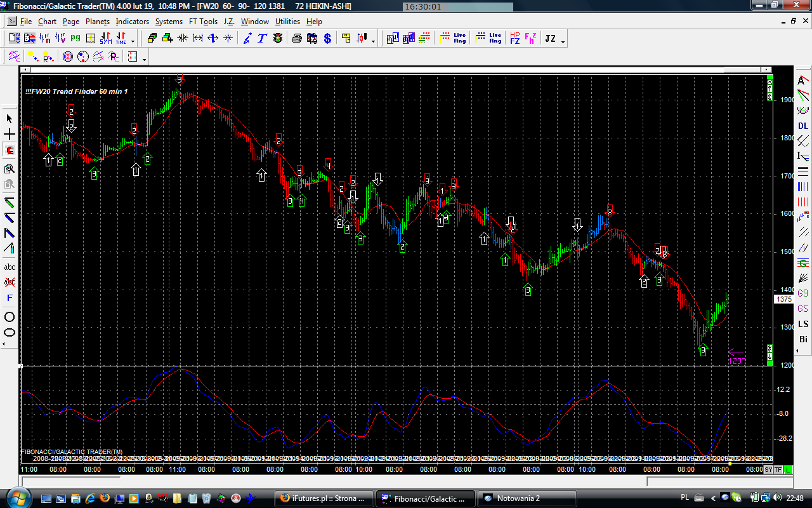Click the printer icon in toolbar
Image resolution: width=812 pixels, height=508 pixels.
(x=296, y=38)
